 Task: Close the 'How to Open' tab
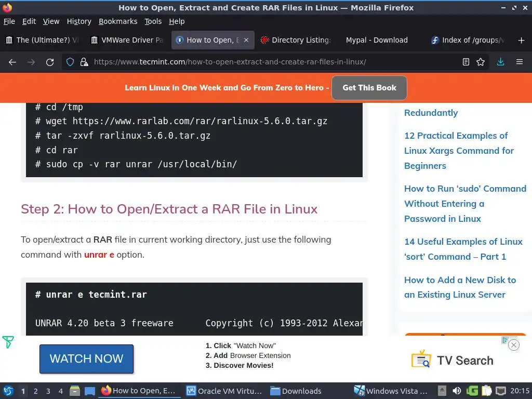[246, 40]
